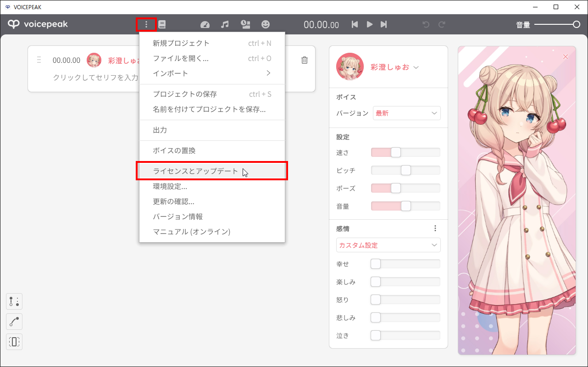Open 環境設定... from menu

(x=212, y=186)
